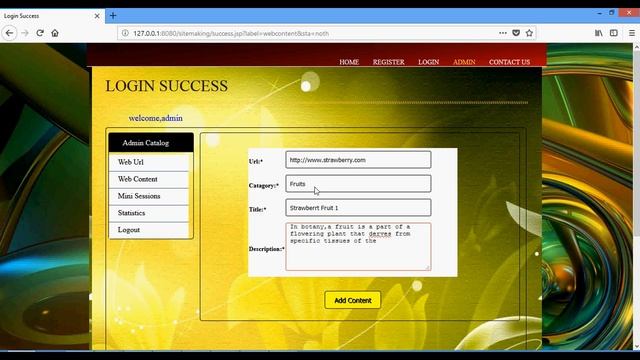
Task: Click the LOGIN SUCCESS heading
Action: [x=167, y=86]
